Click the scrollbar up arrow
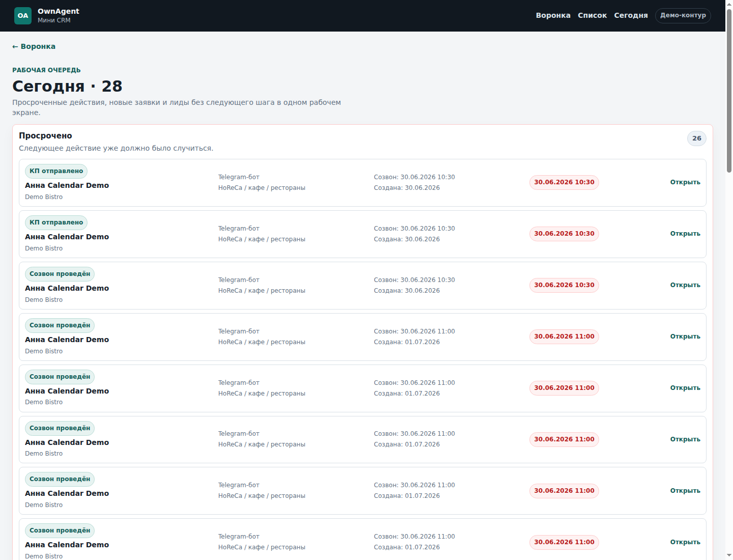Viewport: 733px width, 560px height. coord(729,4)
